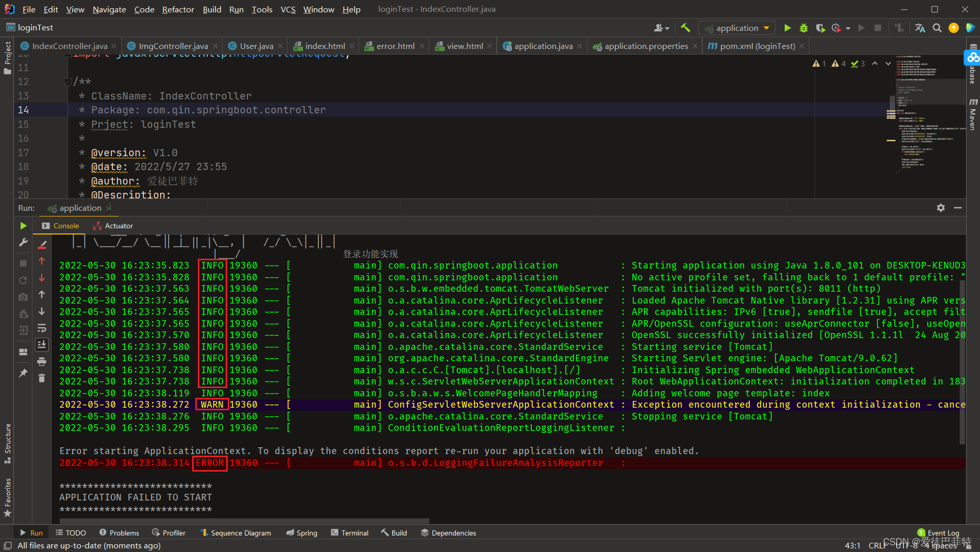
Task: Open the Problems tool window button
Action: [119, 533]
